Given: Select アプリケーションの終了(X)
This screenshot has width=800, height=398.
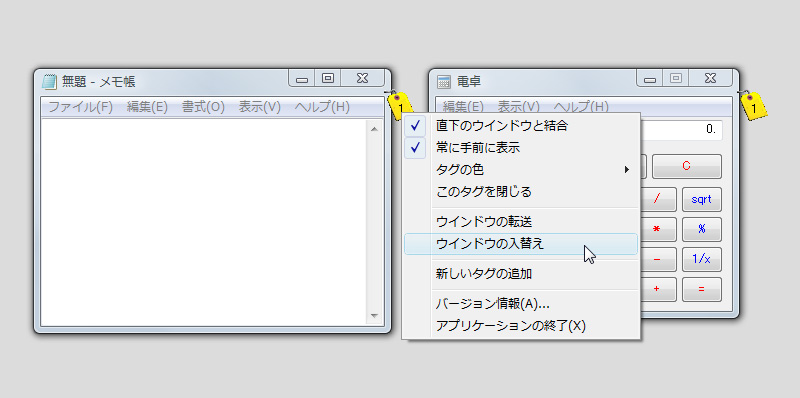Looking at the screenshot, I should click(x=520, y=326).
